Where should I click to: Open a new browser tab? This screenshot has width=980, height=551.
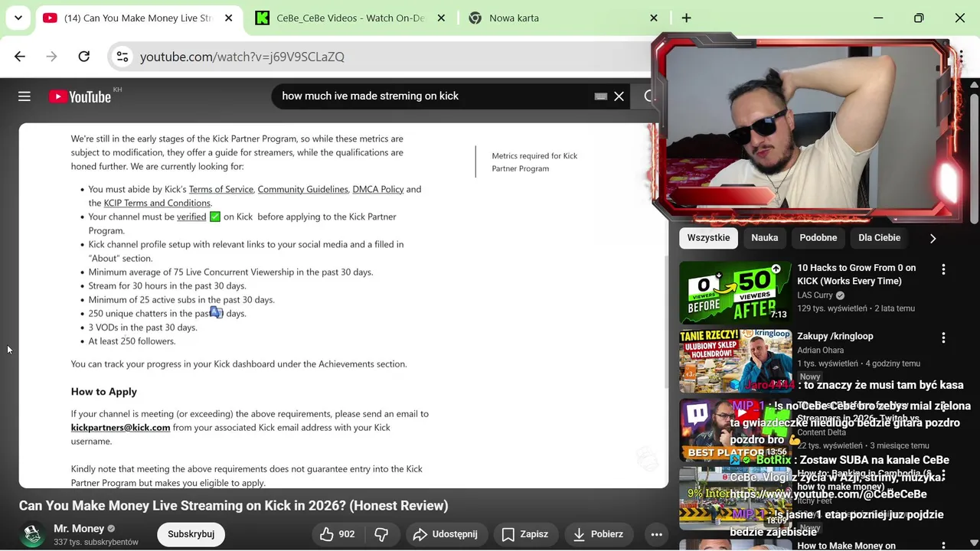click(686, 18)
